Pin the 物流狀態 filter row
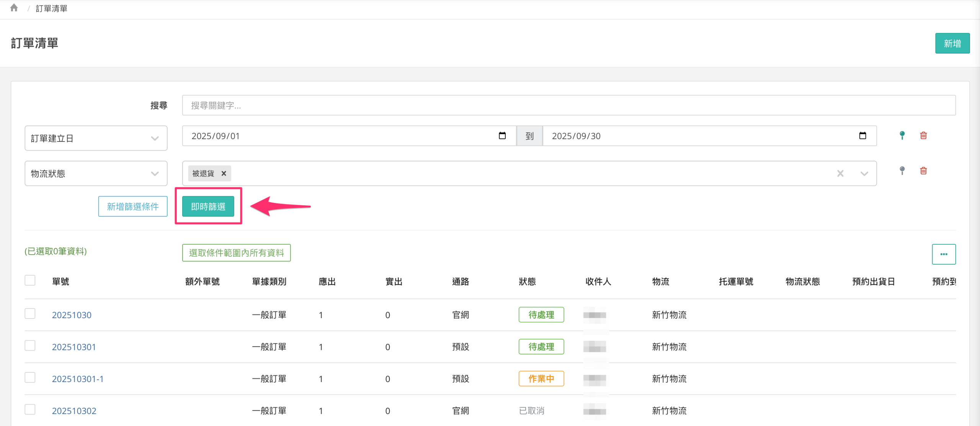This screenshot has height=426, width=980. click(x=902, y=171)
